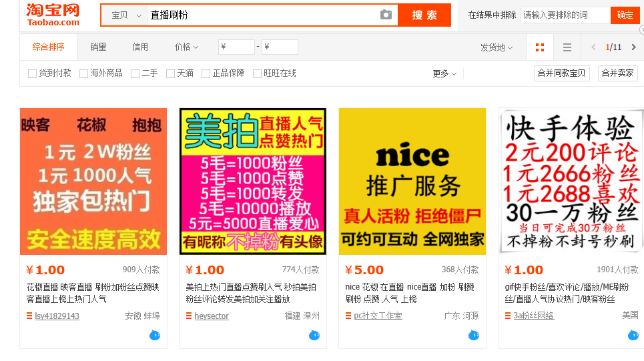Chat with seller lsy41829143 via Wangwang icon
The image size is (644, 361).
coord(155,335)
